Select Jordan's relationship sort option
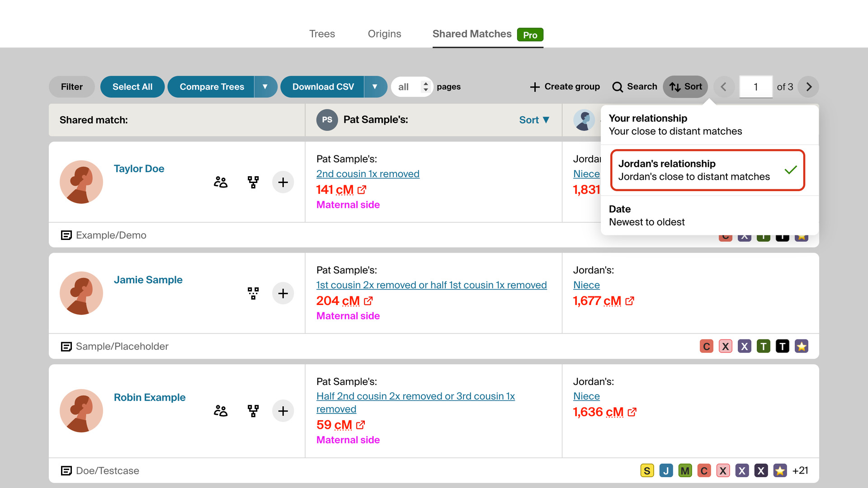The height and width of the screenshot is (488, 868). [x=708, y=170]
